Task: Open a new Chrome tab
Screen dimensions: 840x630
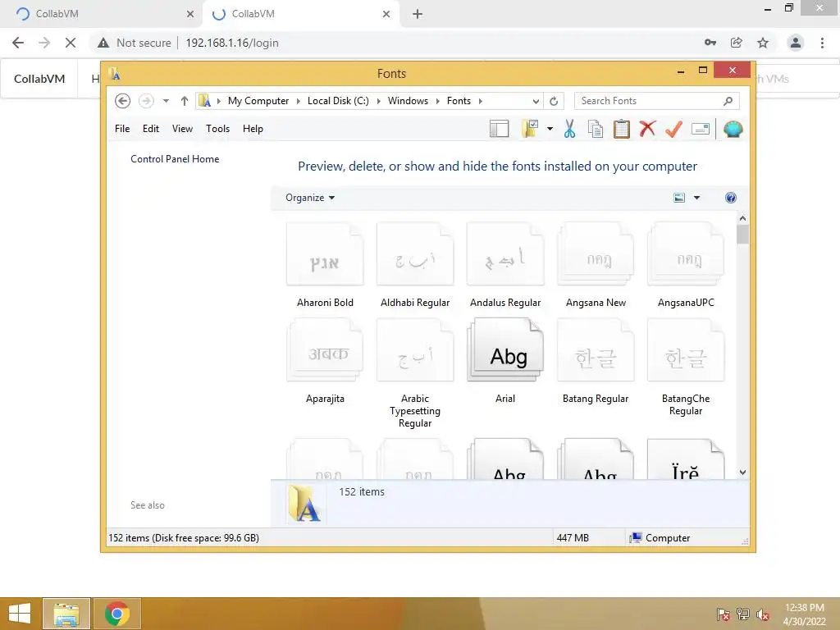Action: point(418,14)
